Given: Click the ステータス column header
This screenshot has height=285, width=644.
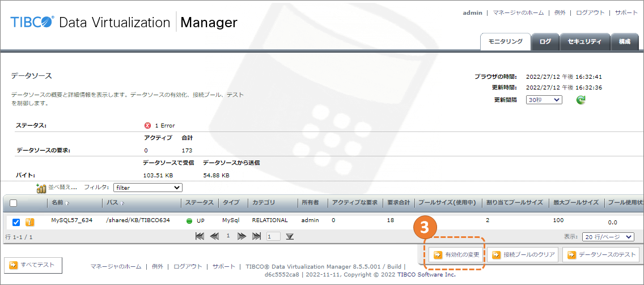Looking at the screenshot, I should [x=199, y=203].
